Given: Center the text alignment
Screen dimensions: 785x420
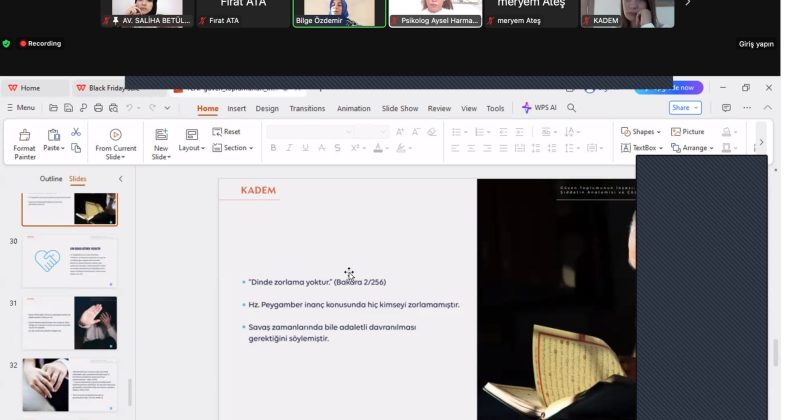Looking at the screenshot, I should pos(471,148).
